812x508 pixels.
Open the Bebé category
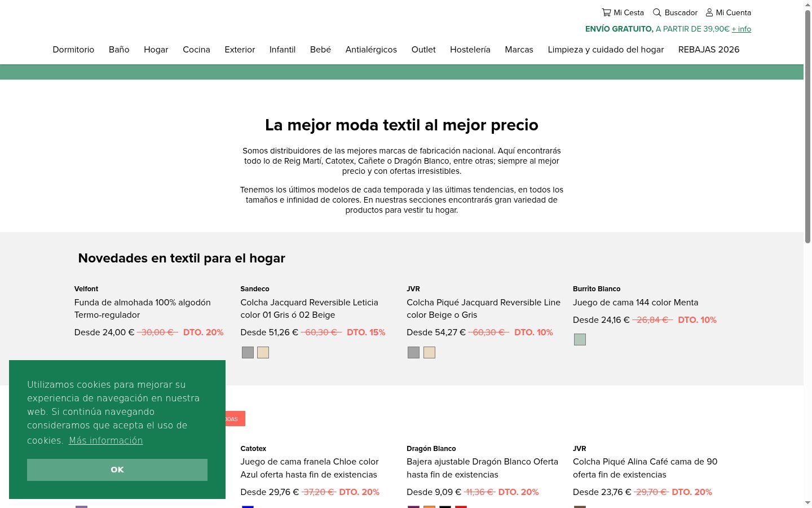pos(320,50)
